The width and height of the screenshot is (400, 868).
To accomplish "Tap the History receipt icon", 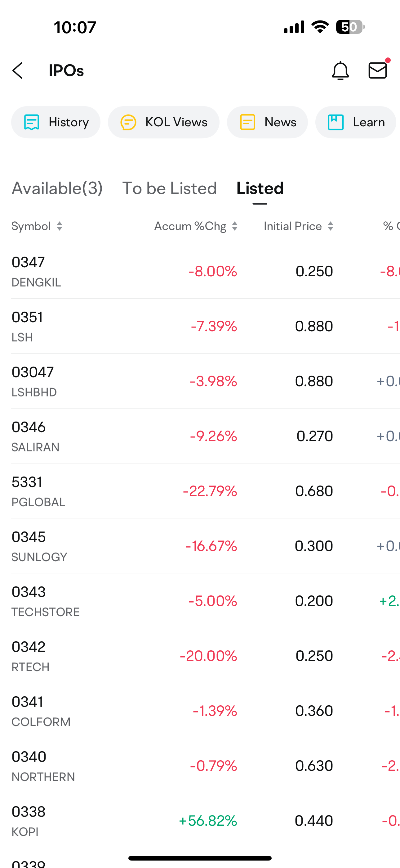I will point(32,122).
